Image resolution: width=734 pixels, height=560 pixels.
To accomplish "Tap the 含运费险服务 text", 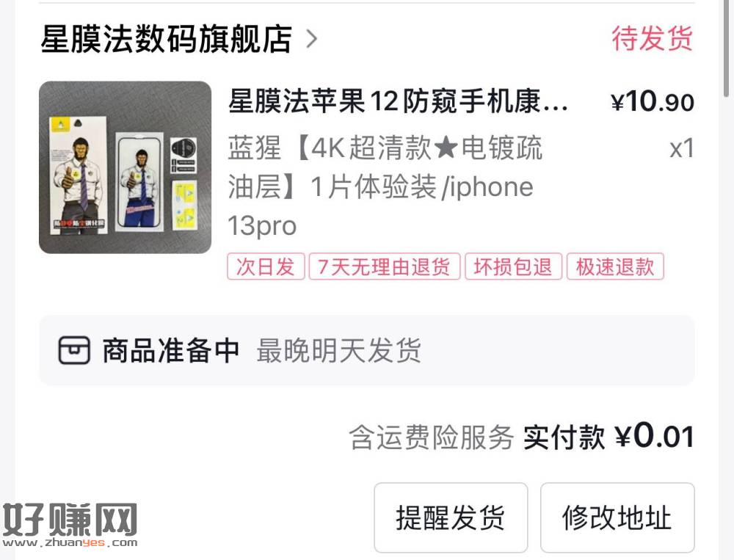I will pyautogui.click(x=431, y=437).
